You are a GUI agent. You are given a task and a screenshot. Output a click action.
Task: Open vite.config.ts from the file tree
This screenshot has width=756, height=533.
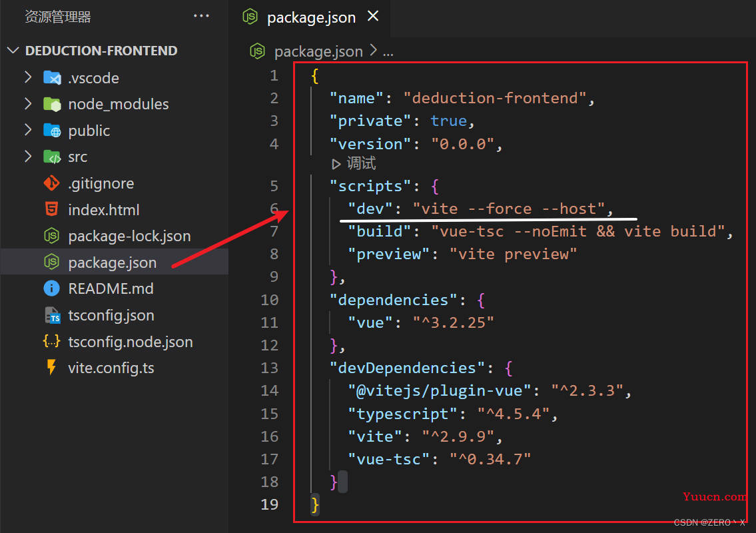click(x=111, y=368)
